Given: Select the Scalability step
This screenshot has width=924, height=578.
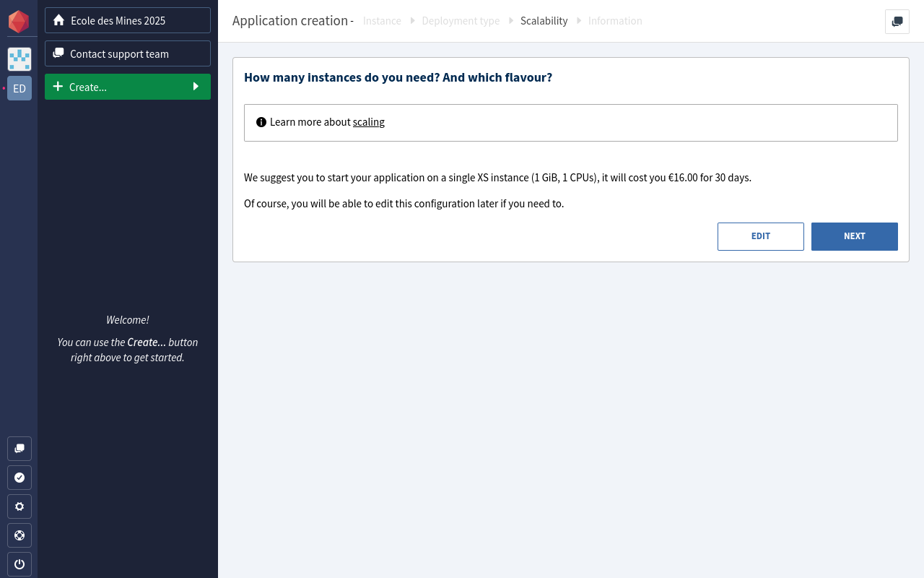Looking at the screenshot, I should 544,21.
